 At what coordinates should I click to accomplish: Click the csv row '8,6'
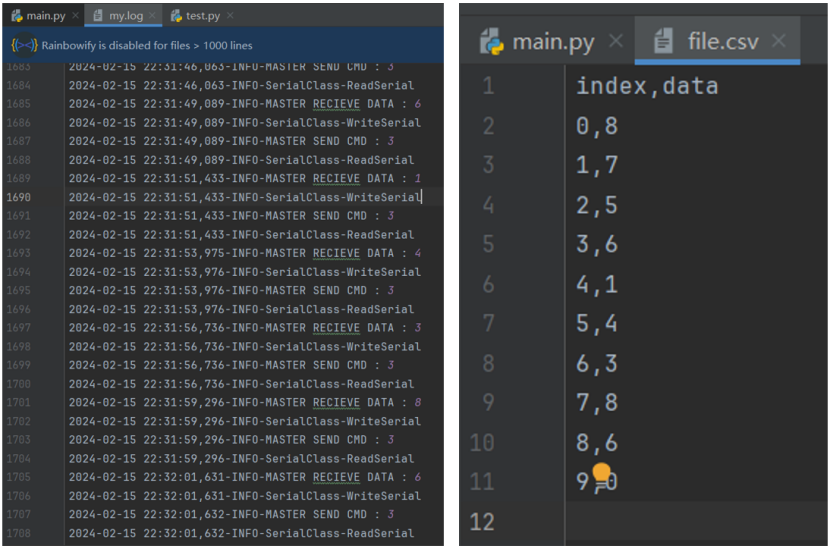[x=597, y=443]
